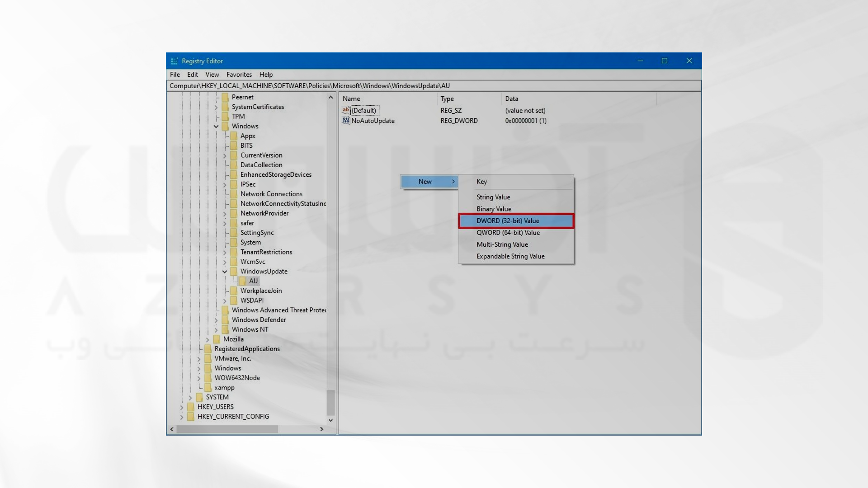Expand the WOW6432Node key

coord(199,378)
